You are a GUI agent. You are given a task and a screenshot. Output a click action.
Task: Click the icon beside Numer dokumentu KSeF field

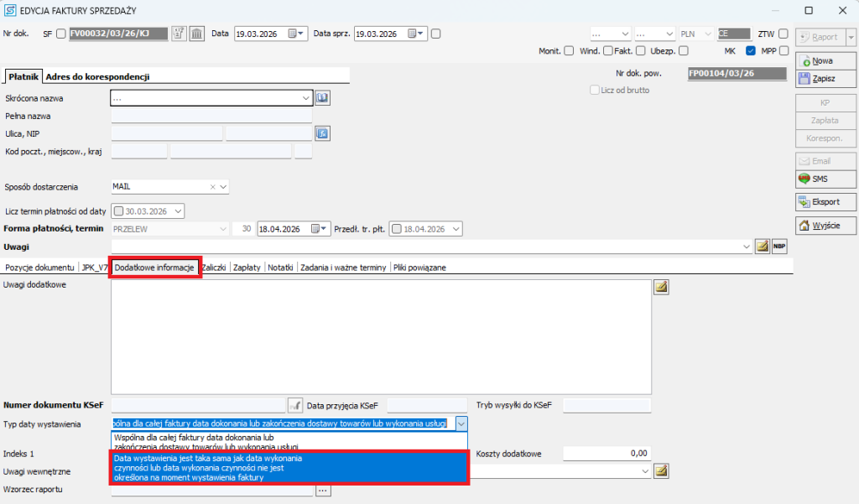[294, 406]
